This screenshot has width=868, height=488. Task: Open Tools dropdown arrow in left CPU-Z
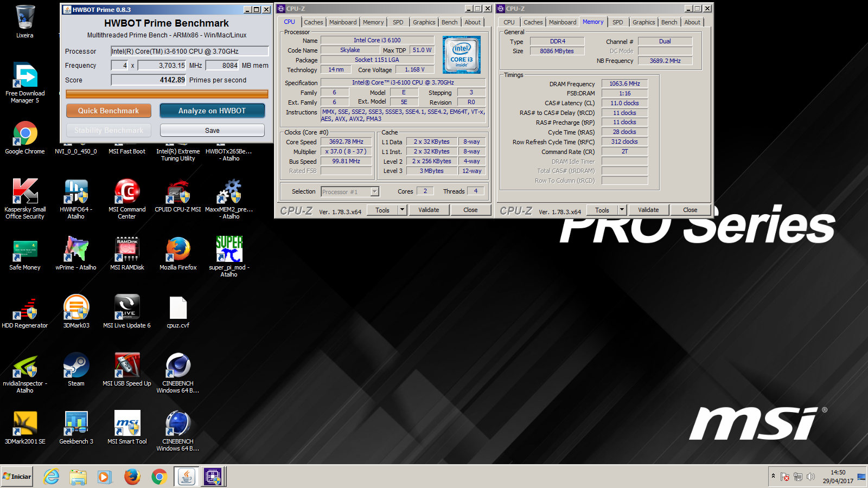(402, 210)
